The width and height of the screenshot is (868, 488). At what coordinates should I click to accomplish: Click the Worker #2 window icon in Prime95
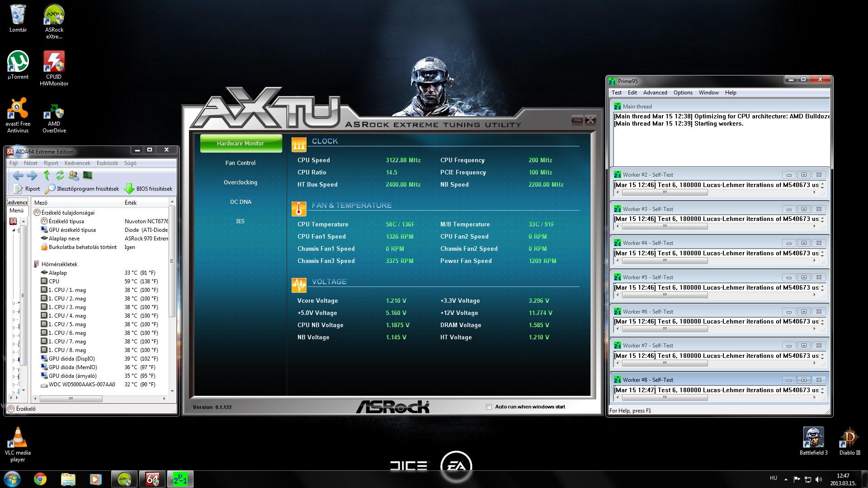pos(618,175)
